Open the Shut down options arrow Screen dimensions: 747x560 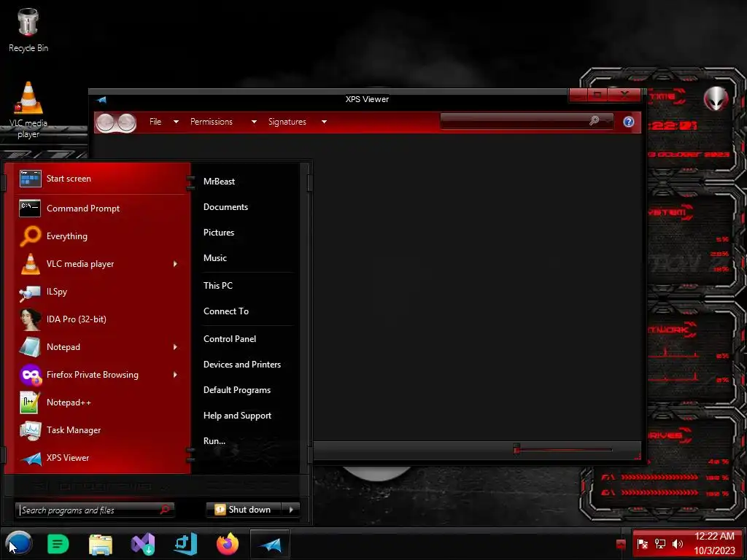tap(291, 510)
